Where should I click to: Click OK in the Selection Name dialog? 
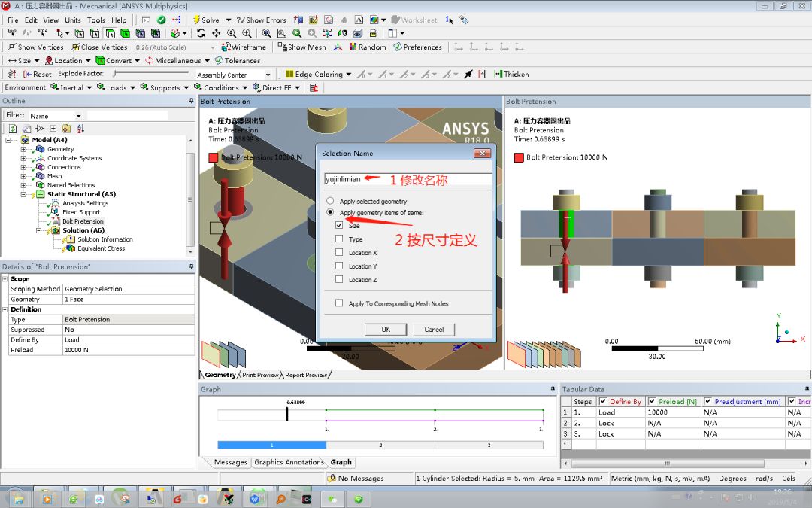tap(385, 329)
